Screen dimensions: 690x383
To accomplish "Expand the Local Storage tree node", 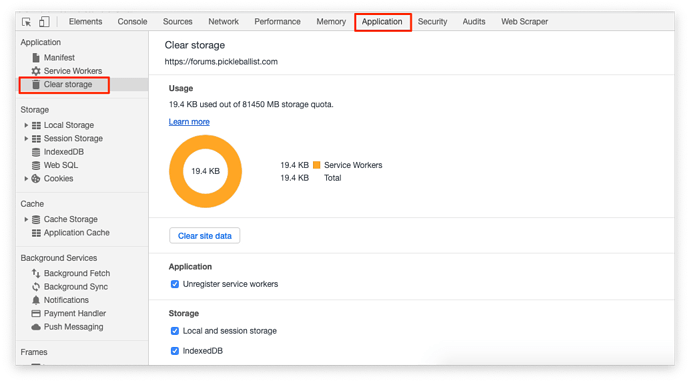I will (26, 125).
